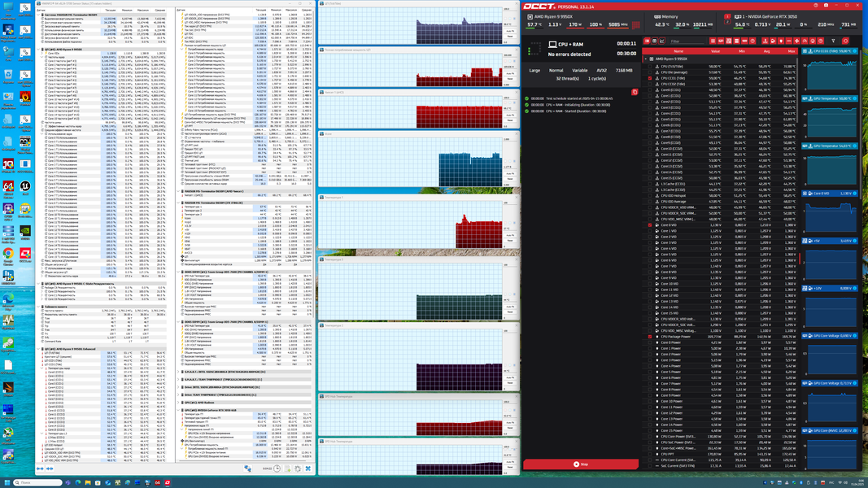Collapse the motherboard system group in HWiNFO
The width and height of the screenshot is (868, 488).
[x=40, y=15]
